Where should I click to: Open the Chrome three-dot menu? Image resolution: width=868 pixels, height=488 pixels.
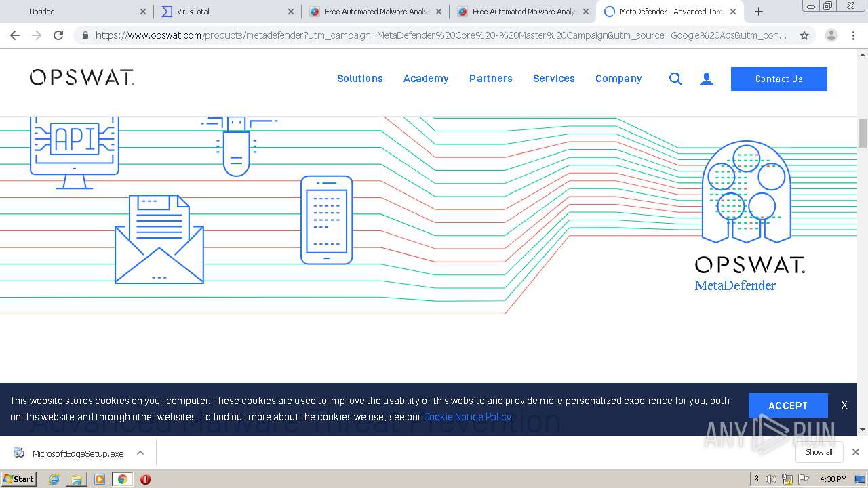pyautogui.click(x=853, y=35)
